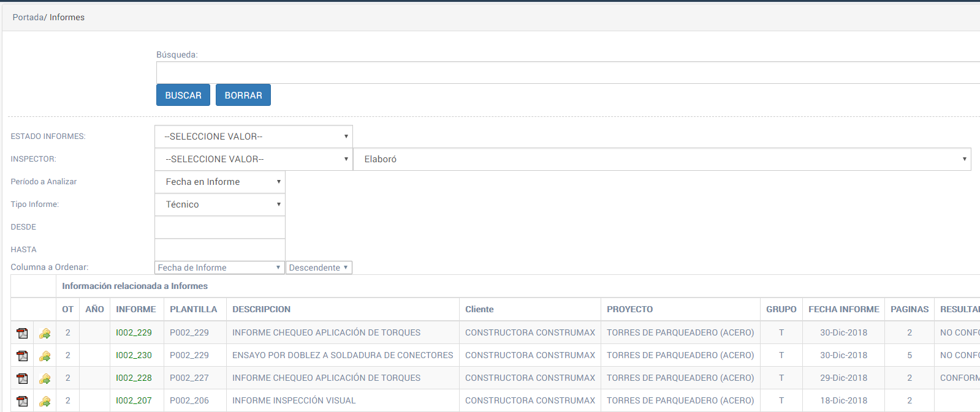
Task: Open PDF icon for report I002_229
Action: 22,333
